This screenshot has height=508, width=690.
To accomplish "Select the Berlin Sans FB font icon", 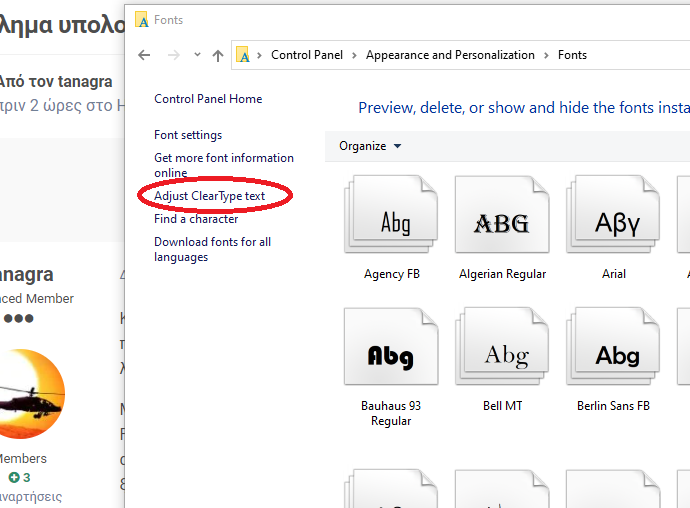I will 613,346.
